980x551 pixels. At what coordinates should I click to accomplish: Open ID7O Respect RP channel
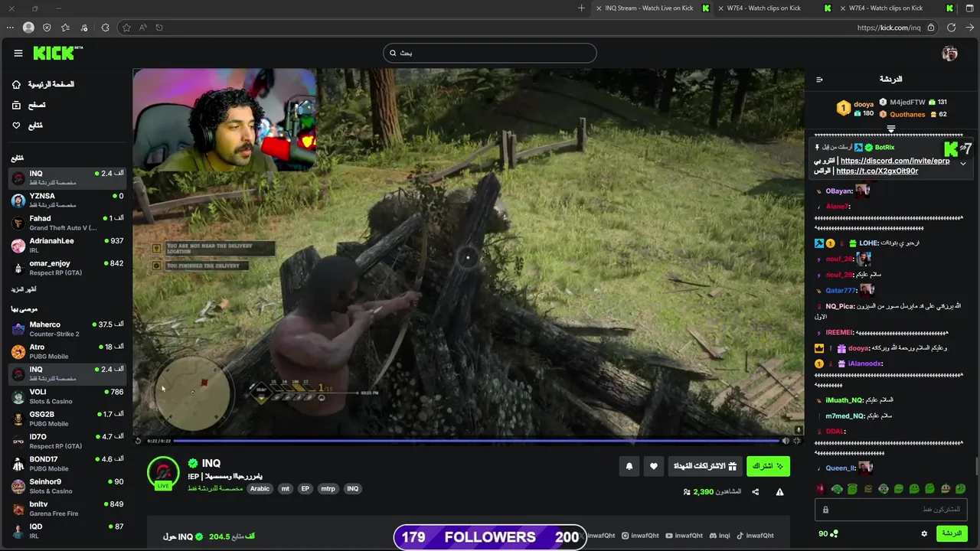click(67, 441)
